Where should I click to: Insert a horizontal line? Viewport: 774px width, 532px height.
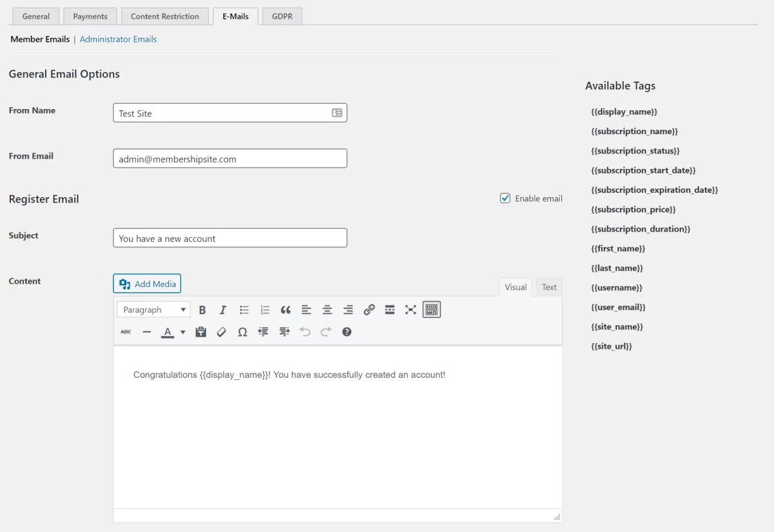[146, 332]
